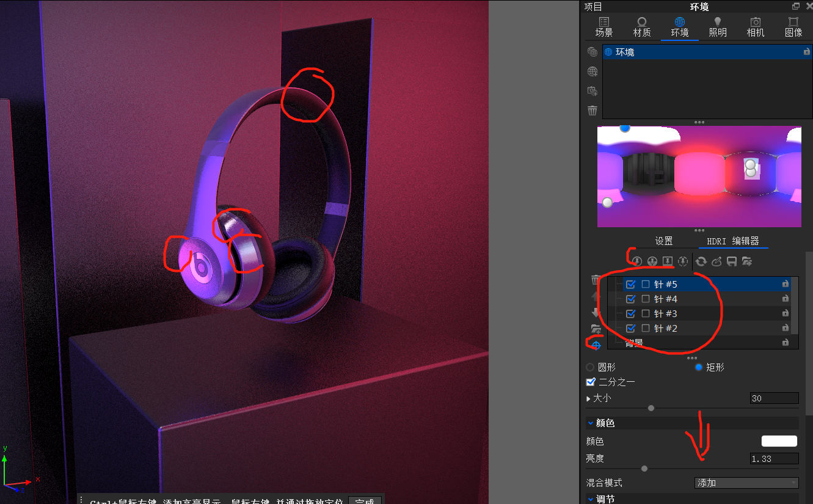Click the paint brush edit icon
Screen dimensions: 813x504
(716, 261)
